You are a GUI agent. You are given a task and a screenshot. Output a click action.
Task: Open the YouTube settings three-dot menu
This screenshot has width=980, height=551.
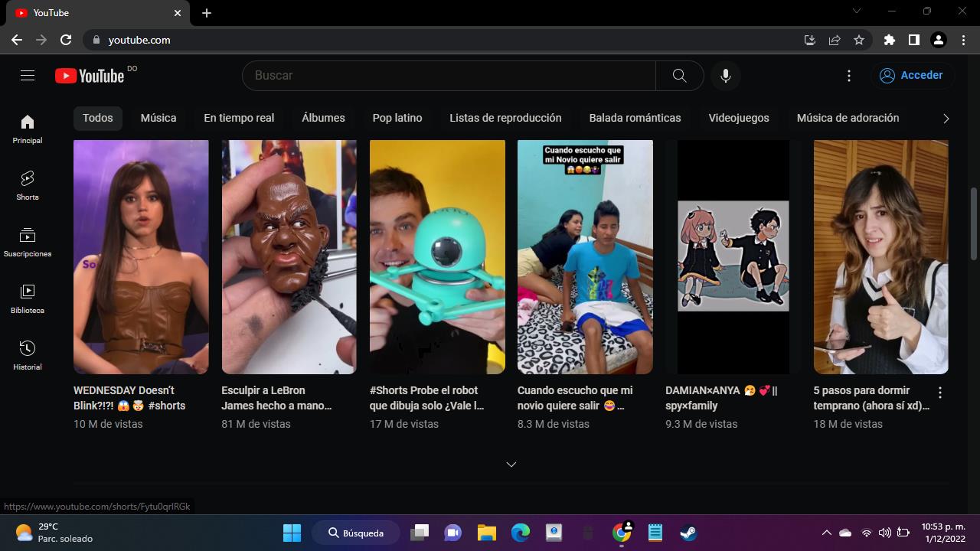848,75
